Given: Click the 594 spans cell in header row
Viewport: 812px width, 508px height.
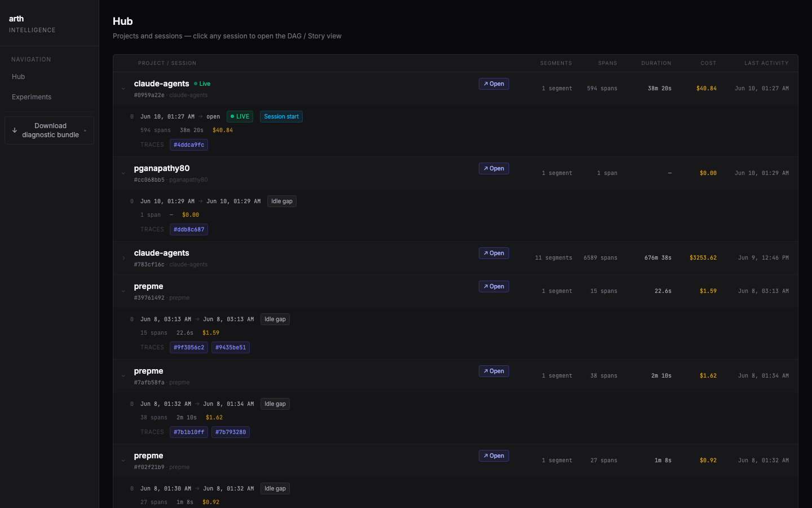Looking at the screenshot, I should click(602, 89).
